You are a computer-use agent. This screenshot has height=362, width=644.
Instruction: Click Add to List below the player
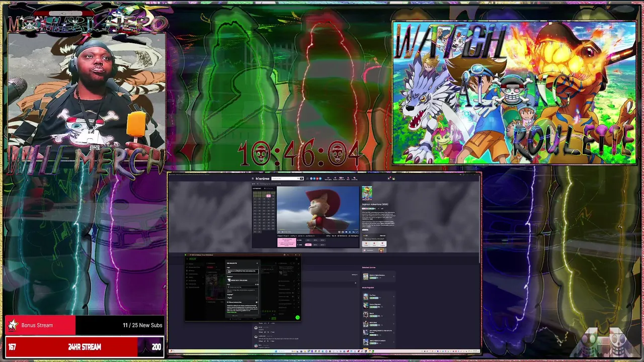click(x=343, y=236)
